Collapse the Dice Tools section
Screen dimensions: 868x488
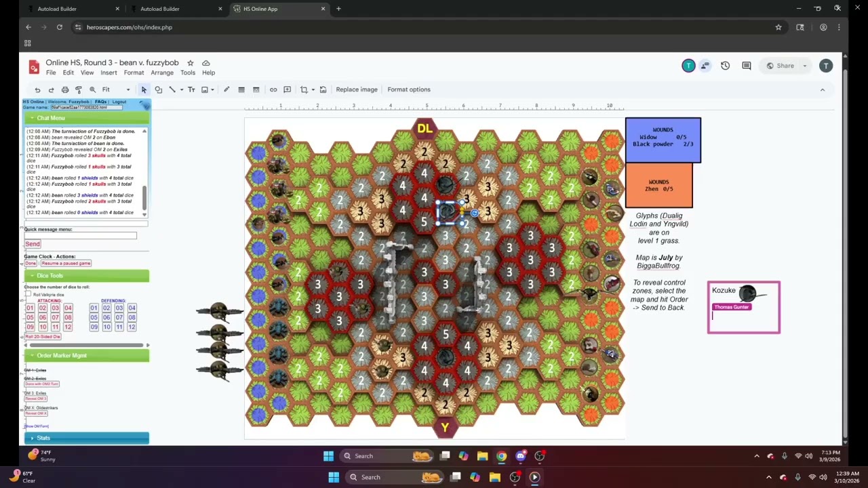[87, 276]
